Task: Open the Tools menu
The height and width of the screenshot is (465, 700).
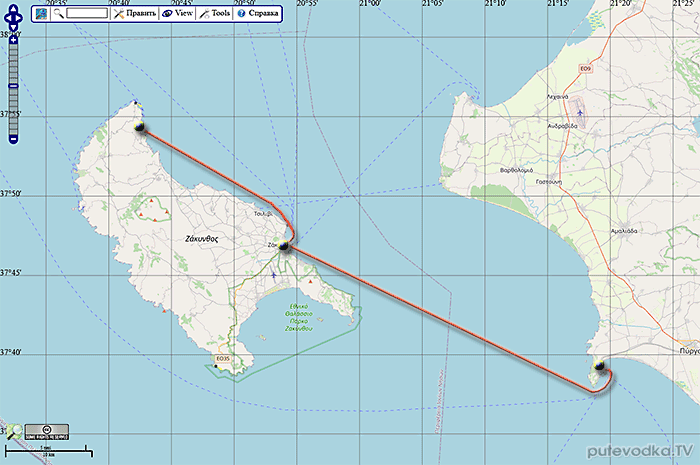Action: point(215,13)
